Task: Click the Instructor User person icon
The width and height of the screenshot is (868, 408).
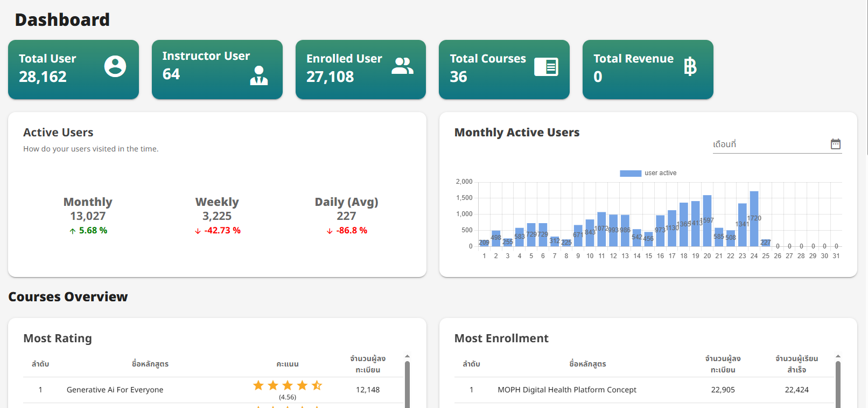Action: pyautogui.click(x=259, y=75)
